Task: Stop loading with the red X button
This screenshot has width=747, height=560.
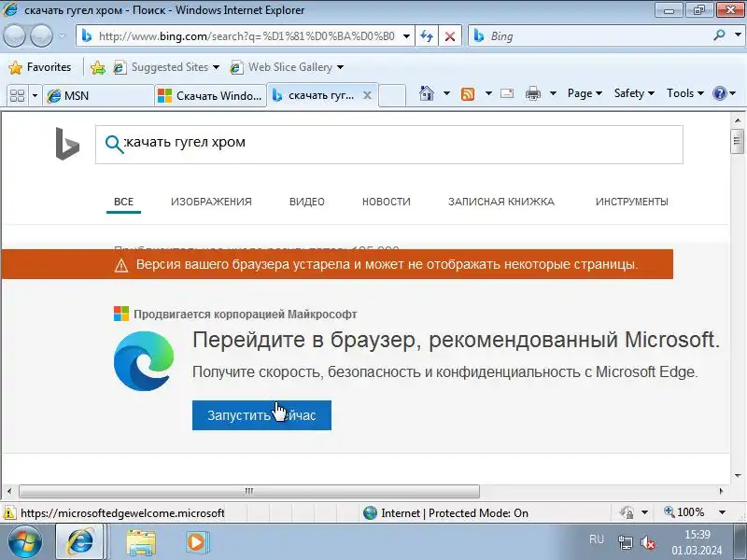Action: [x=449, y=36]
